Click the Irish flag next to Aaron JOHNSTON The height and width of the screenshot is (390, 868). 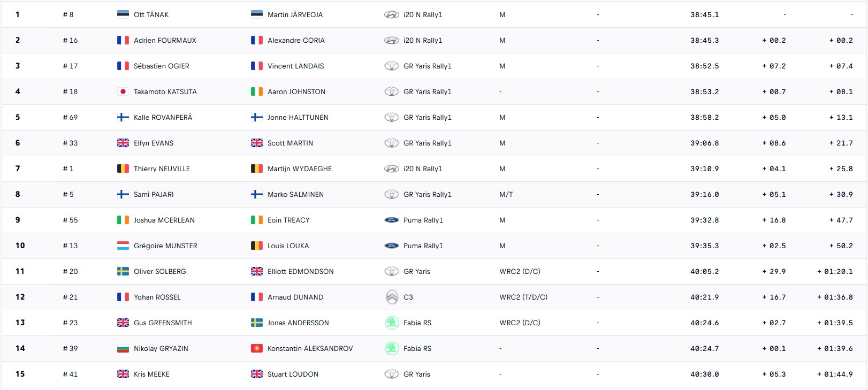point(257,91)
